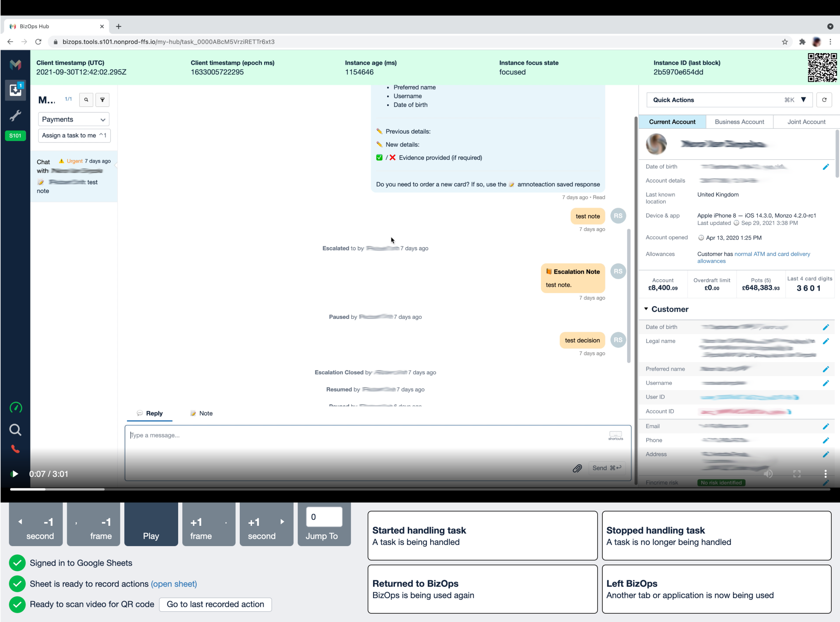Click the escalation note attachment icon
Image resolution: width=840 pixels, height=622 pixels.
(548, 270)
